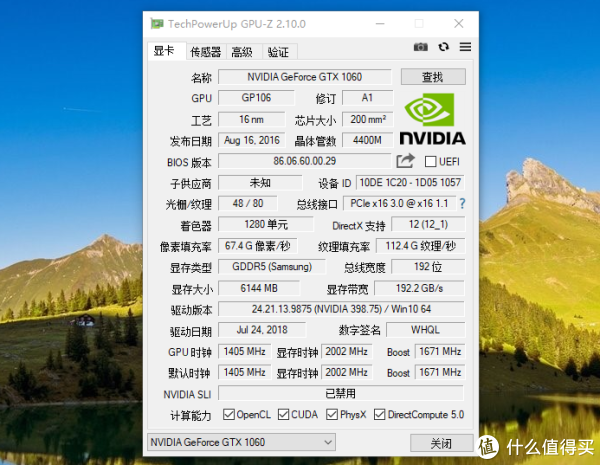Refresh GPU-Z info via refresh icon

tap(443, 47)
